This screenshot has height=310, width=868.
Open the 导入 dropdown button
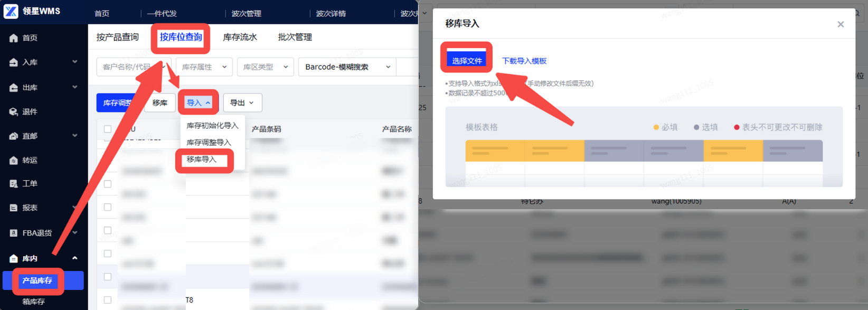pos(199,103)
